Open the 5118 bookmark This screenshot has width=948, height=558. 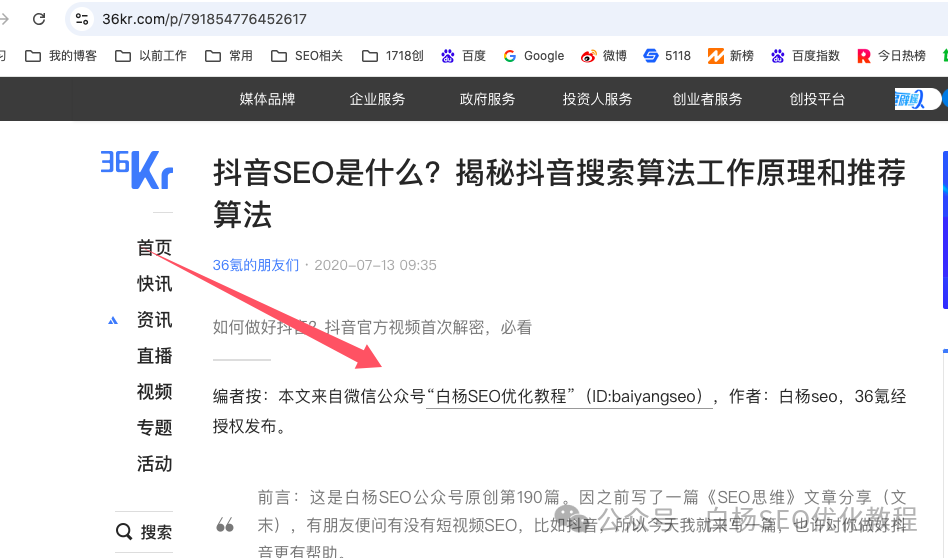point(667,56)
